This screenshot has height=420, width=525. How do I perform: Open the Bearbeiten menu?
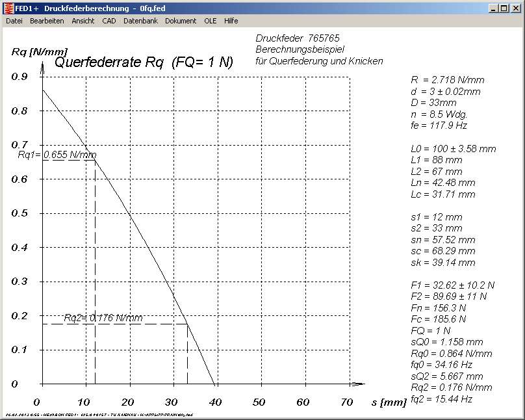tap(47, 21)
